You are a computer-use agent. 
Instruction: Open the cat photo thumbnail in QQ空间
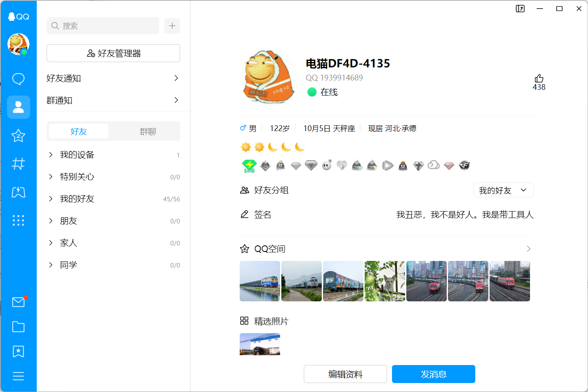[x=385, y=281]
